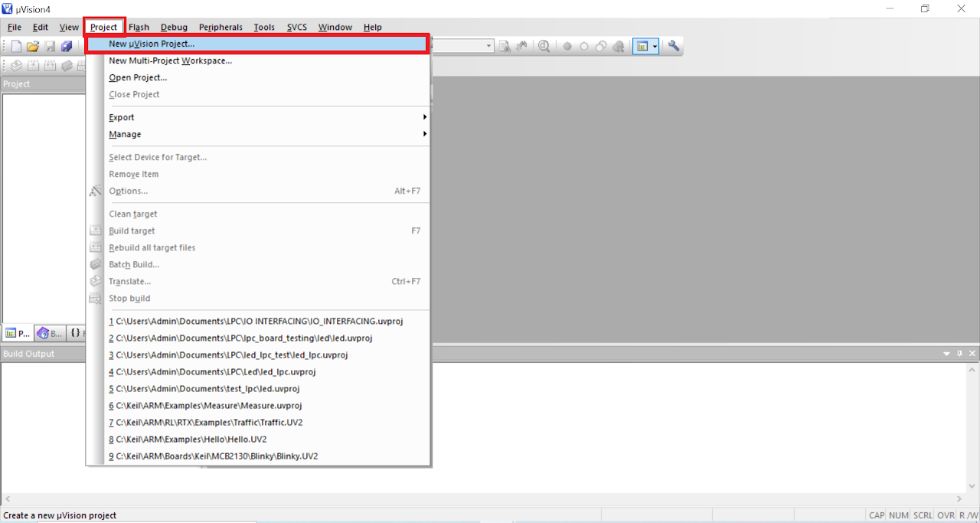
Task: Start a debug session with the magnifier icon
Action: click(x=544, y=46)
